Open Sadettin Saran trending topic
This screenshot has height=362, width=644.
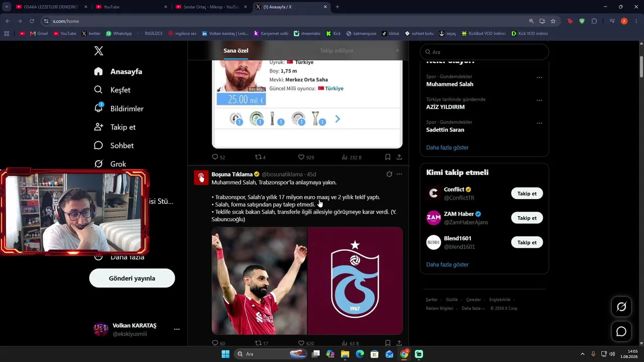(x=445, y=130)
